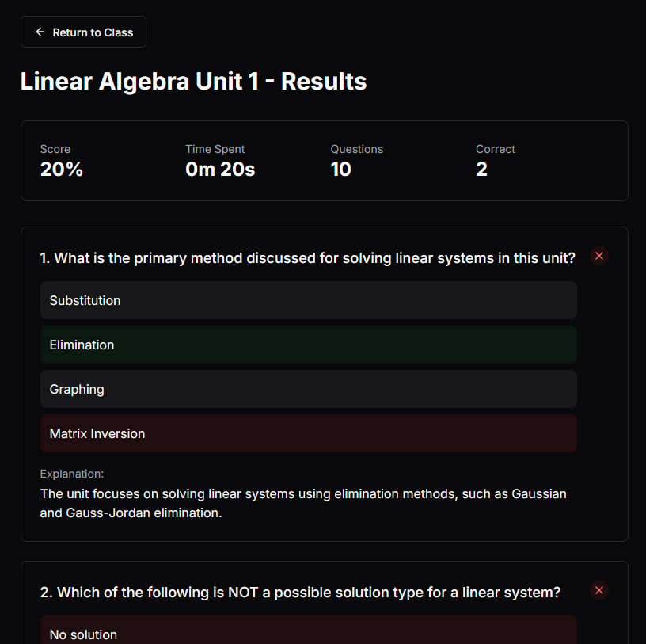Click the Linear Algebra Unit 1 Results heading
646x644 pixels.
(193, 82)
